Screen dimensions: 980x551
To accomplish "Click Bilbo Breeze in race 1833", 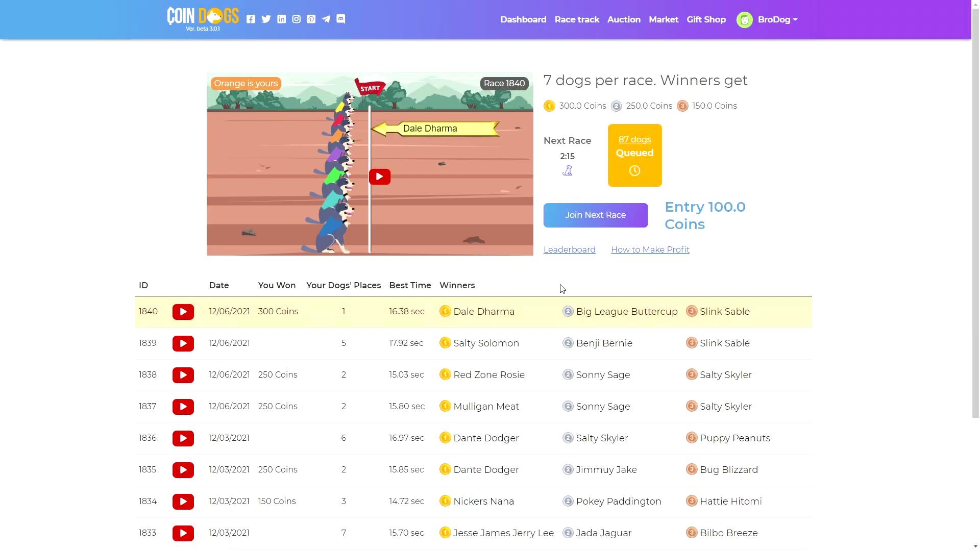I will click(x=728, y=533).
